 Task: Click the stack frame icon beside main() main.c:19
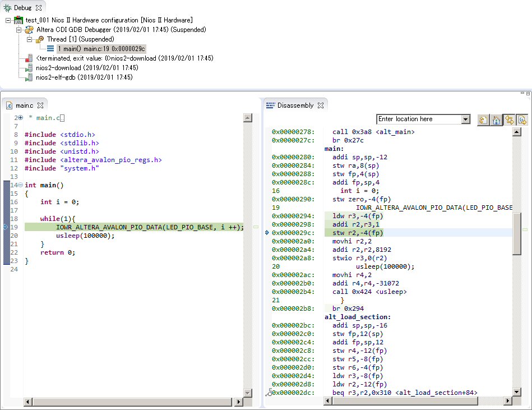pos(50,48)
